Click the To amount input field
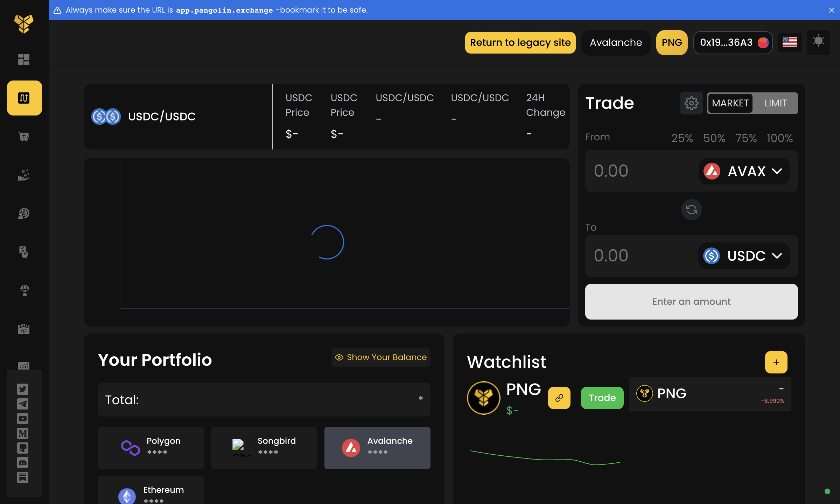Screen dimensions: 840x504 [642, 256]
